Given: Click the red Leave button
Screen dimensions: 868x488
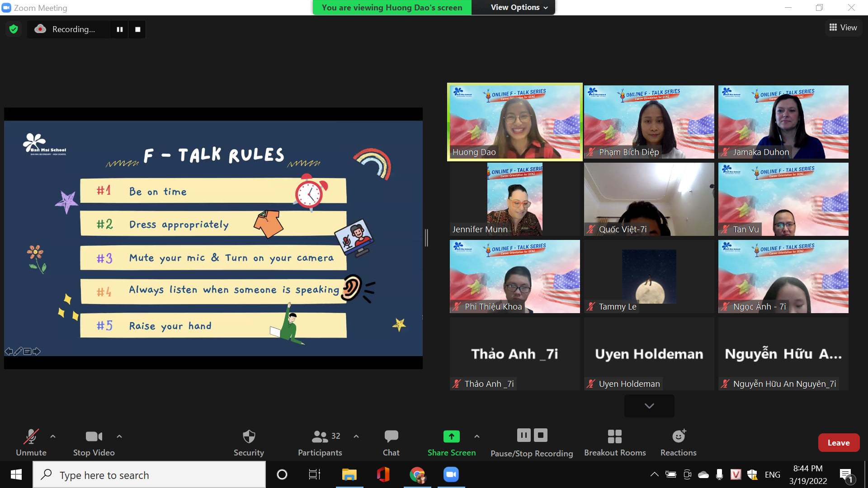Looking at the screenshot, I should point(838,443).
